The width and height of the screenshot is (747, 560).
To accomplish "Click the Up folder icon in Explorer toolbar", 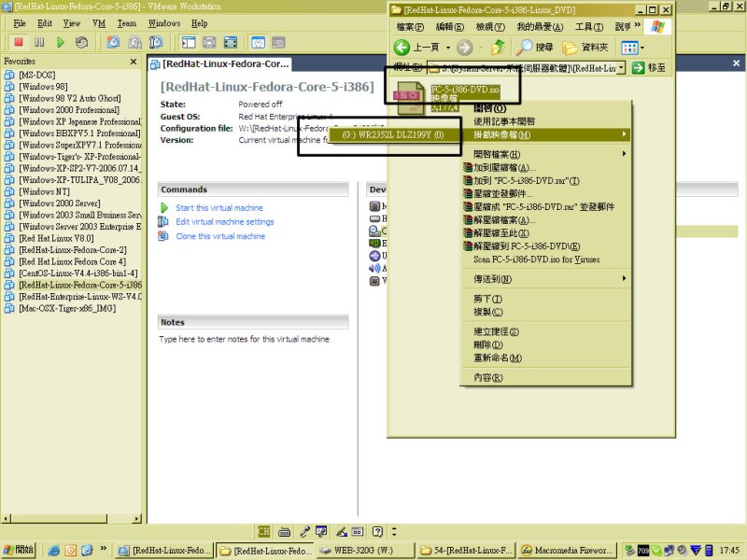I will point(499,48).
